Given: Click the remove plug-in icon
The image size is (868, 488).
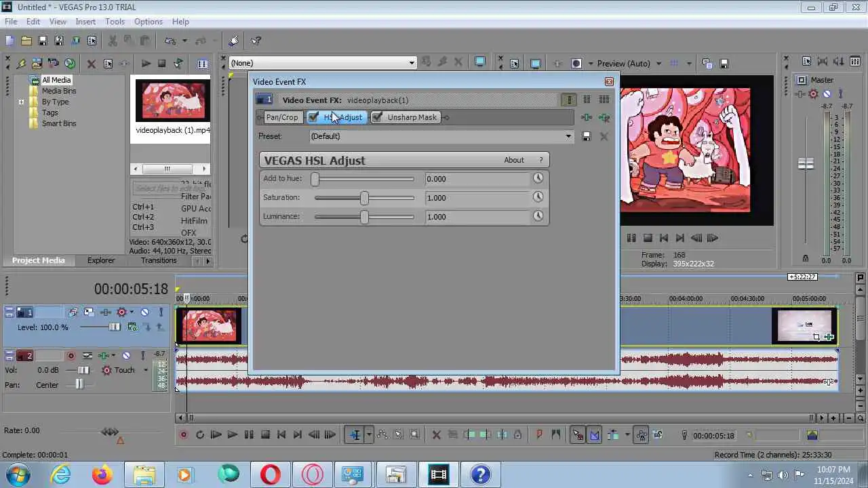Looking at the screenshot, I should pos(604,117).
